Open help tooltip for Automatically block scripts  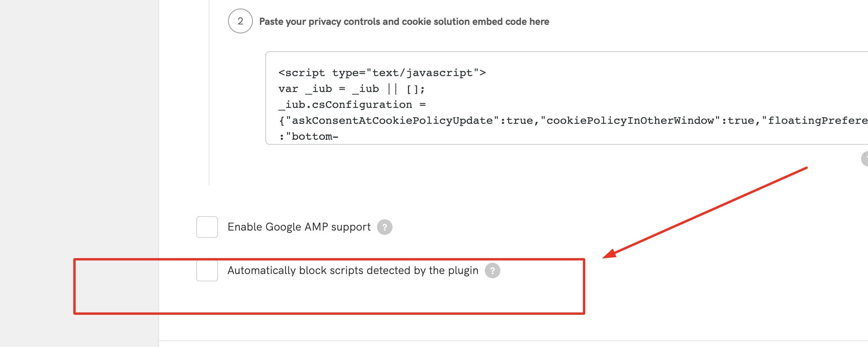(x=493, y=271)
